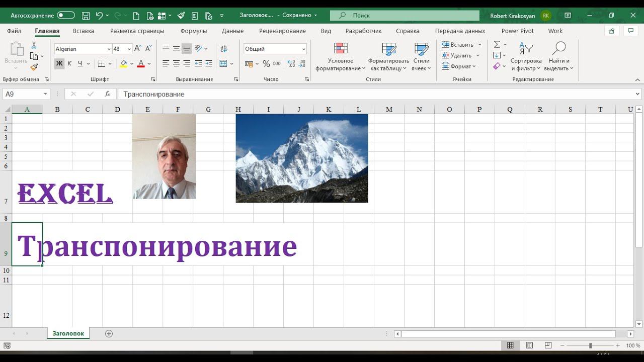This screenshot has height=362, width=644.
Task: Apply wrap text to the cell
Action: point(224,49)
